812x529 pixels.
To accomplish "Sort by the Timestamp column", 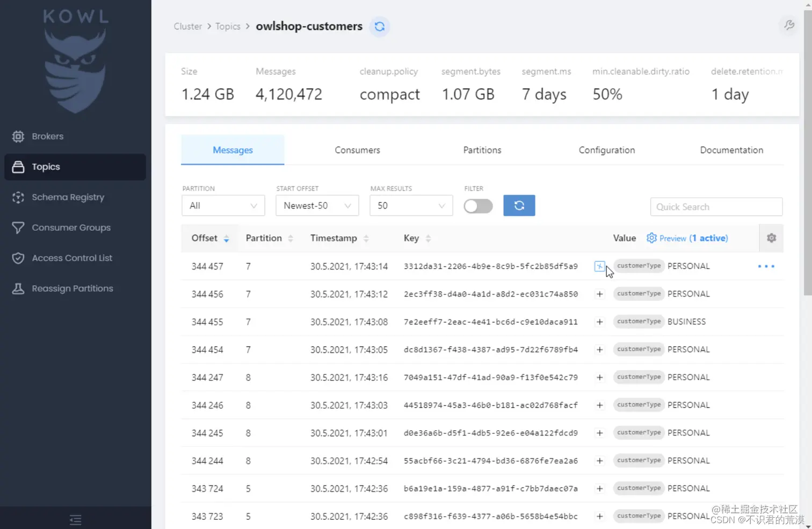I will click(x=339, y=238).
